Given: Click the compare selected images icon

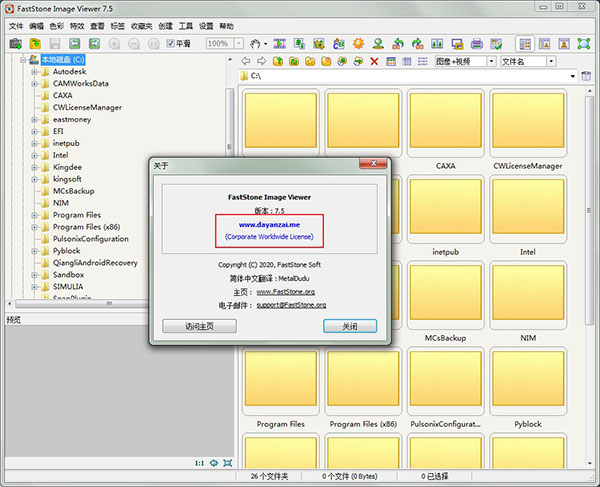Looking at the screenshot, I should [437, 44].
